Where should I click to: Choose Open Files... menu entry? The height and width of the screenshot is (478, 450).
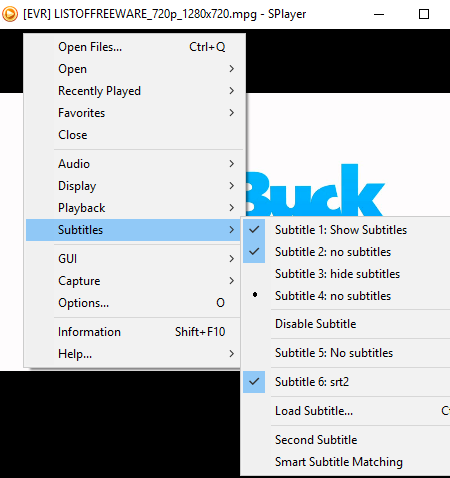[x=133, y=47]
